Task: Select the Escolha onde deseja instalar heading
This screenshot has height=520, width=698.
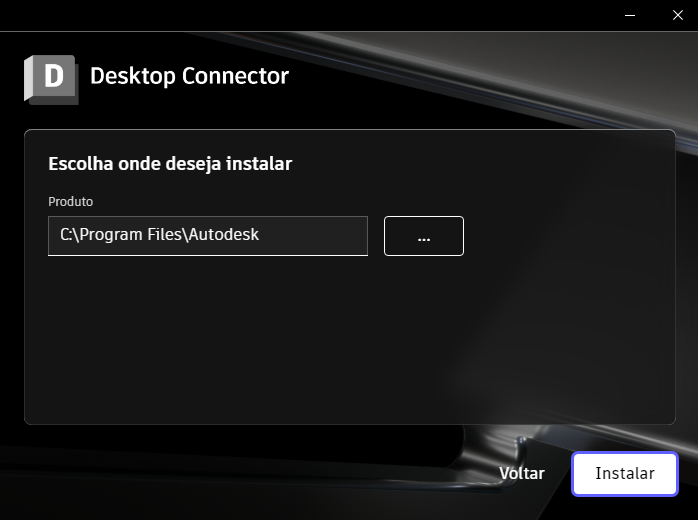Action: click(x=170, y=164)
